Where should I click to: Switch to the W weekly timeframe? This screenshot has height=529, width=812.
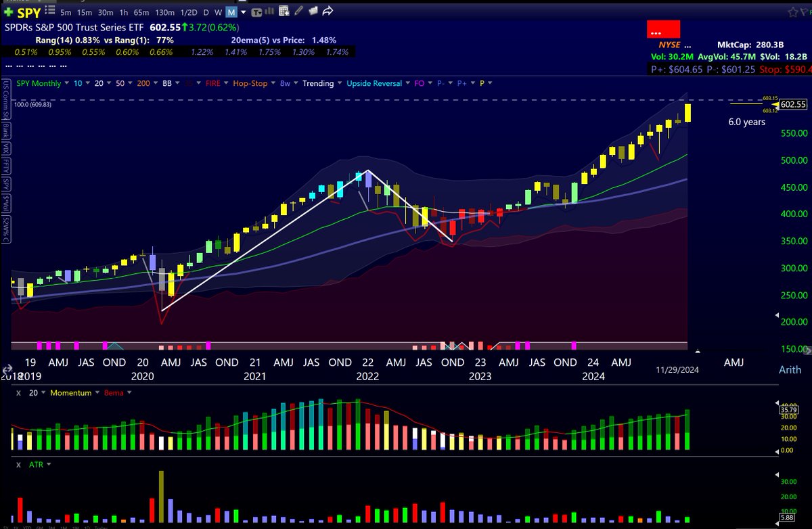click(x=219, y=13)
